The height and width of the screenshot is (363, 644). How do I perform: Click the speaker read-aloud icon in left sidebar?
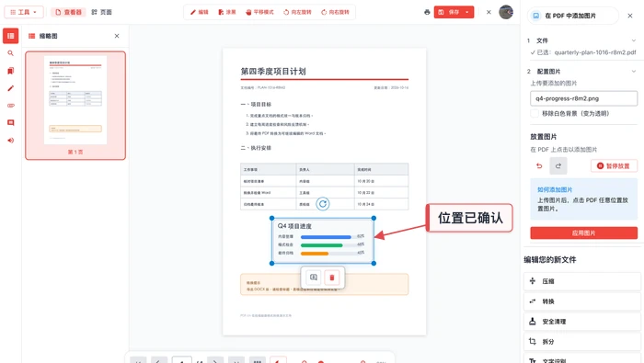click(x=11, y=141)
